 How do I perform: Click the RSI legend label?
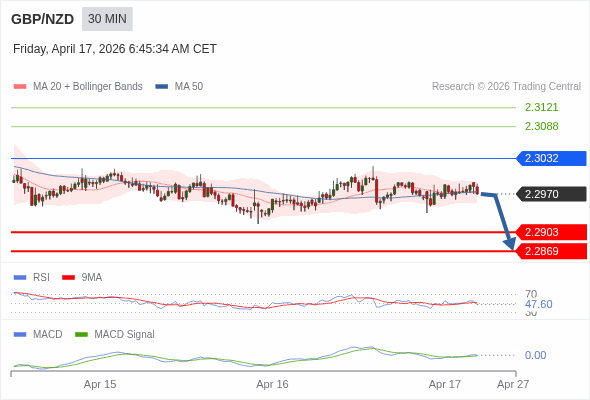[41, 278]
